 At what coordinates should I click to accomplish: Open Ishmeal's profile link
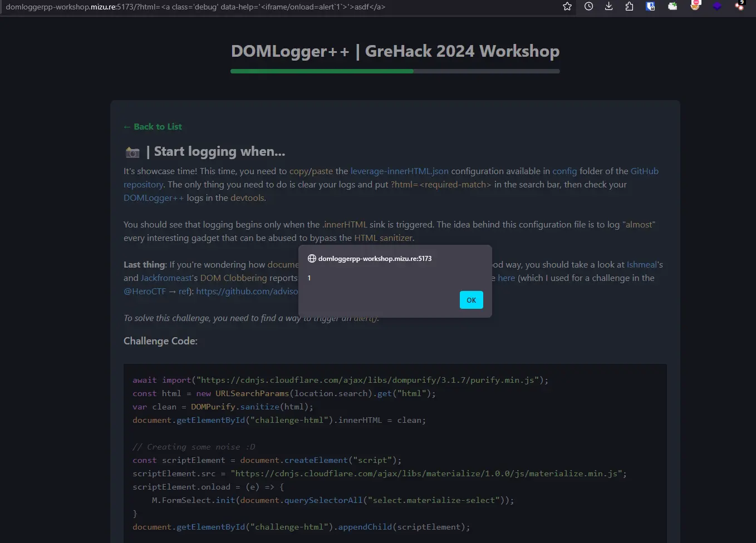pyautogui.click(x=641, y=265)
